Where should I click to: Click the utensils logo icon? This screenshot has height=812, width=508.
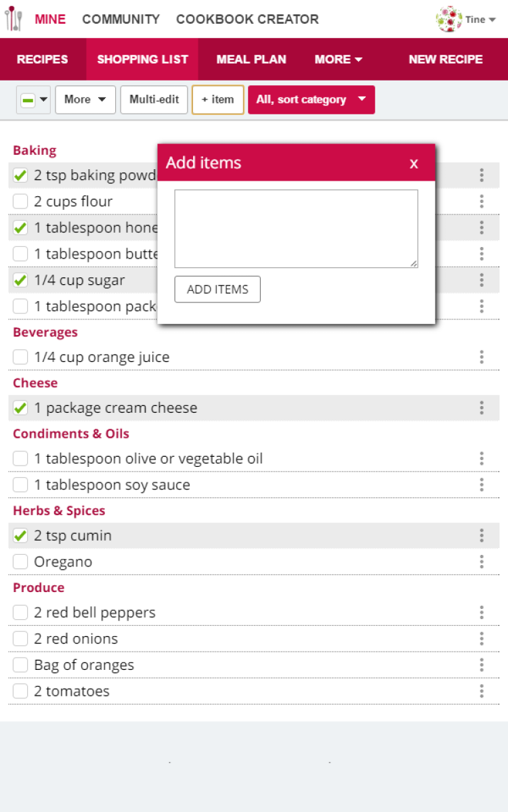(x=14, y=19)
